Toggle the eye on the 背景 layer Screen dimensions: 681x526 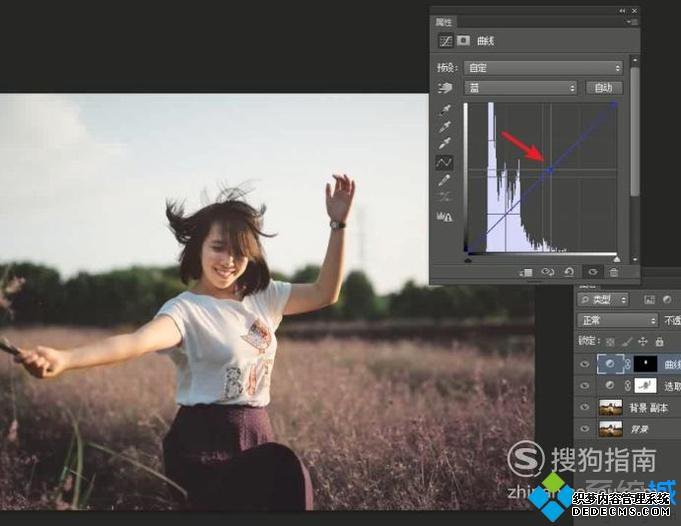(586, 428)
